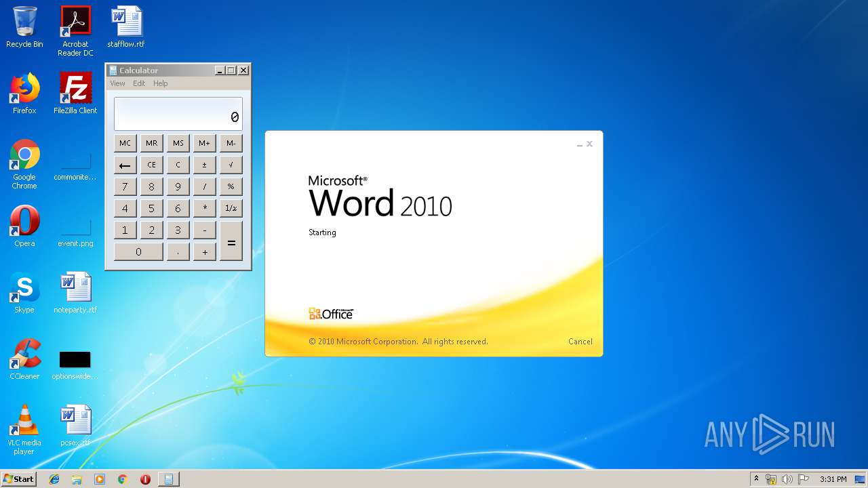Launch Skype desktop shortcut
This screenshot has width=868, height=488.
click(24, 293)
